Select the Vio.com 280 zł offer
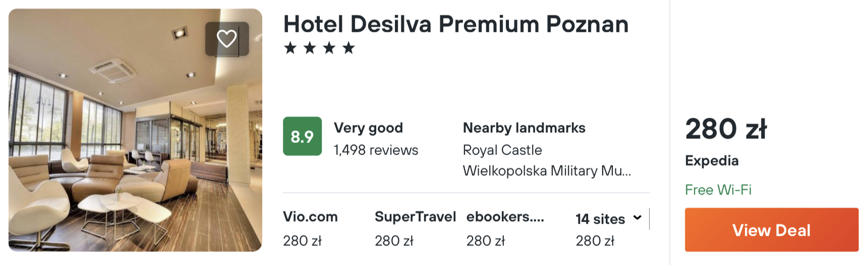The image size is (868, 265). pyautogui.click(x=310, y=229)
